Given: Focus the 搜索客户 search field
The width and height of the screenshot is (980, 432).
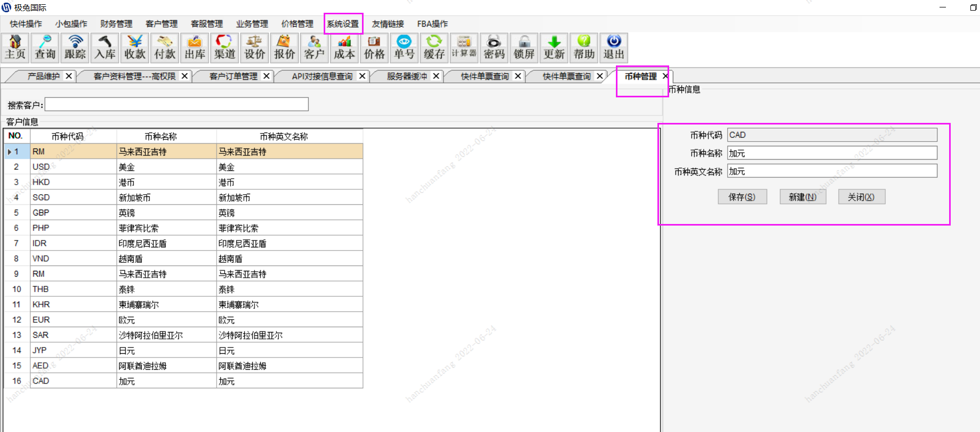Looking at the screenshot, I should pyautogui.click(x=177, y=104).
